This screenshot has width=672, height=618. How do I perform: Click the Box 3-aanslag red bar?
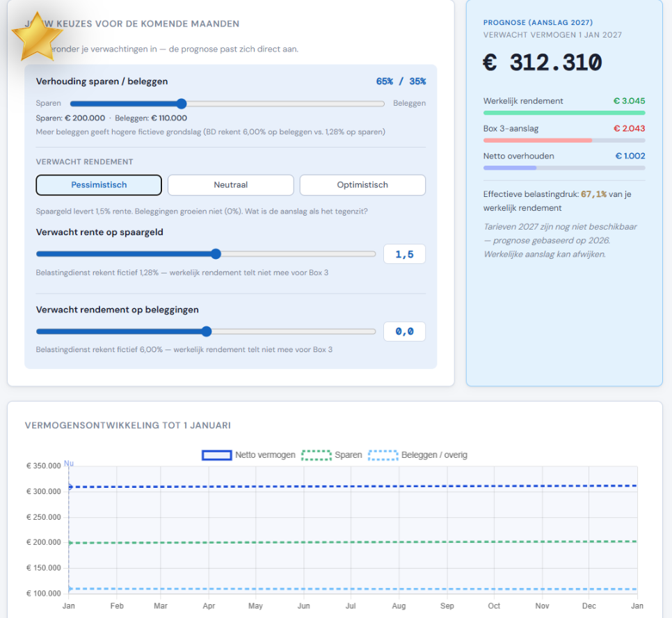coord(537,140)
